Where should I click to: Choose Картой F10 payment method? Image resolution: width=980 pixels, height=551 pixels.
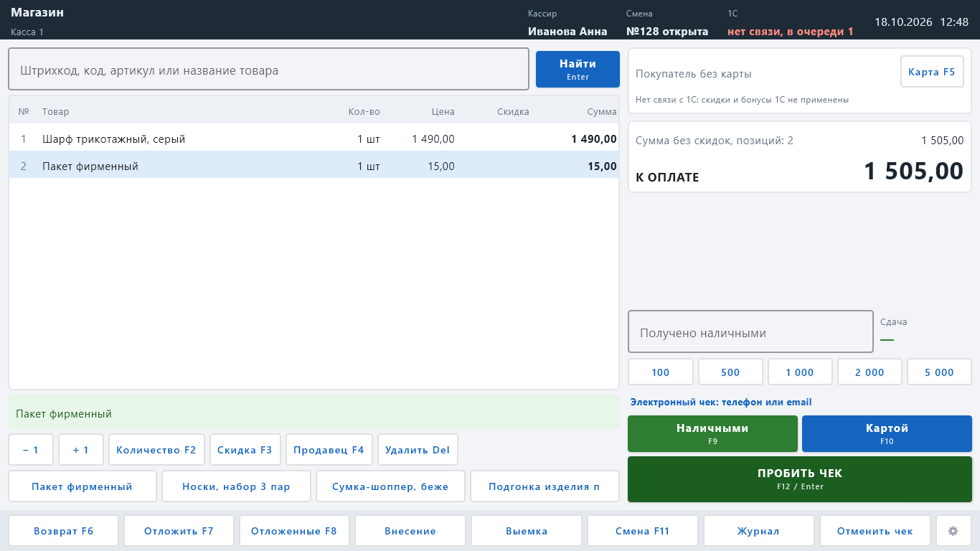click(887, 433)
